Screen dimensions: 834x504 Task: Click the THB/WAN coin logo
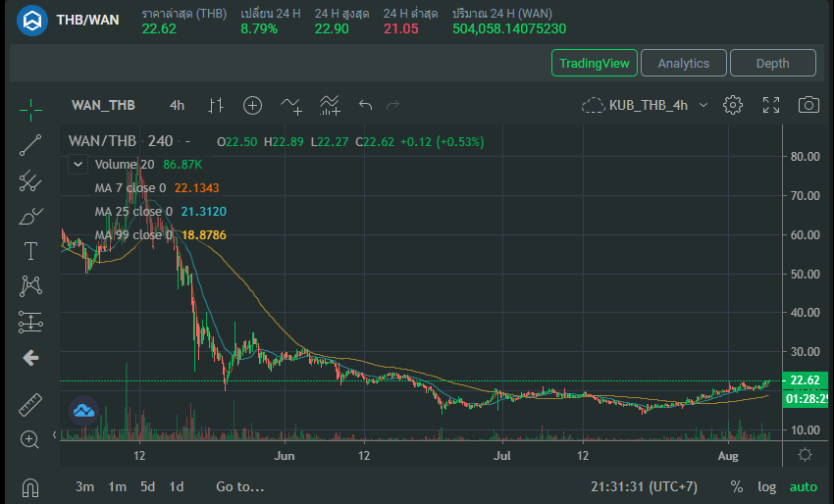click(32, 21)
